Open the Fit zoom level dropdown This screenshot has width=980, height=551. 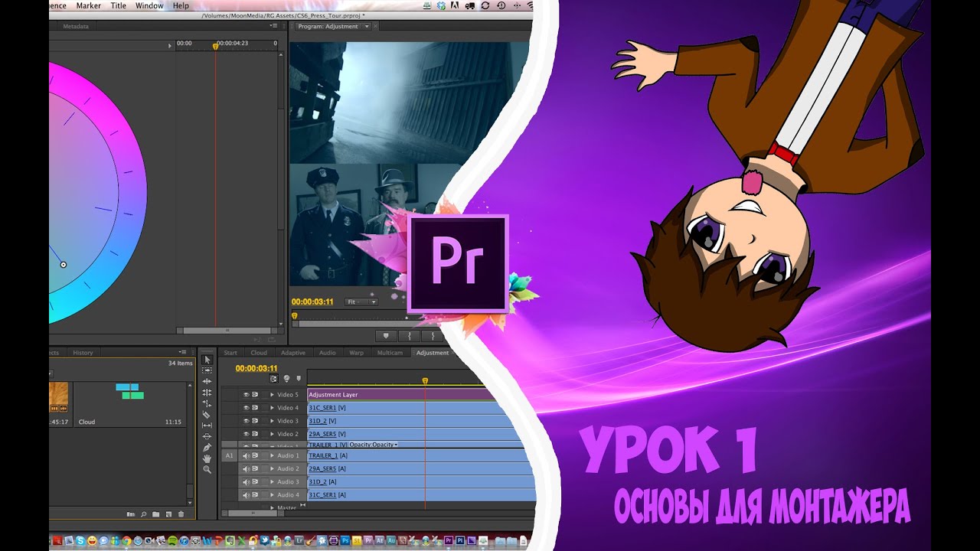click(x=361, y=302)
